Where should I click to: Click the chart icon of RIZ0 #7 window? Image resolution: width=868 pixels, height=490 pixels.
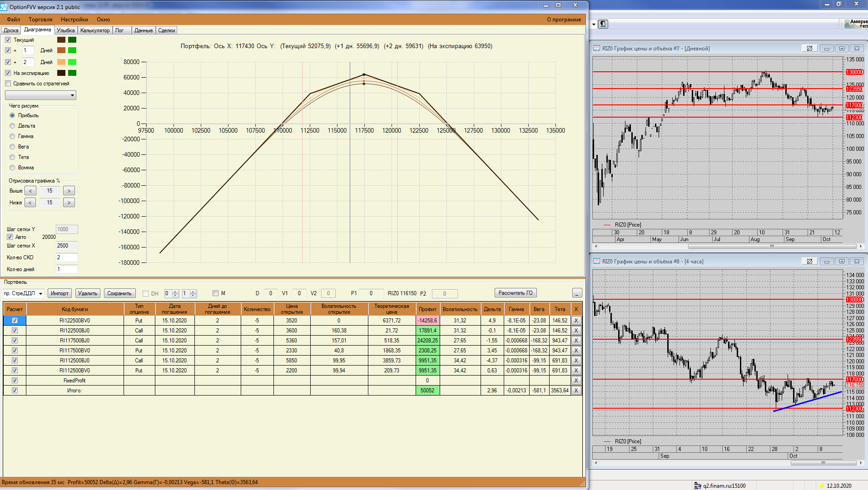tap(596, 48)
